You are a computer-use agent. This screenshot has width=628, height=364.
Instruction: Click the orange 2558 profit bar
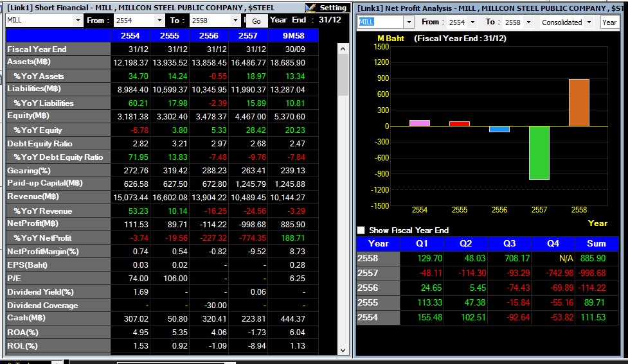(x=579, y=103)
